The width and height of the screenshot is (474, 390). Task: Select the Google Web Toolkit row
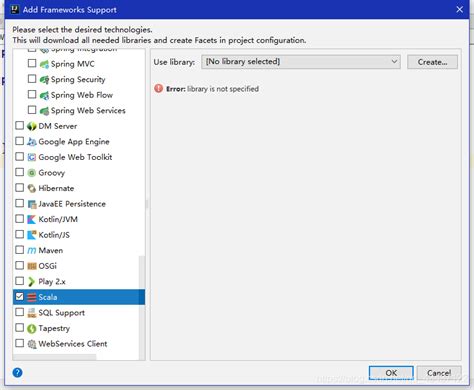click(79, 157)
